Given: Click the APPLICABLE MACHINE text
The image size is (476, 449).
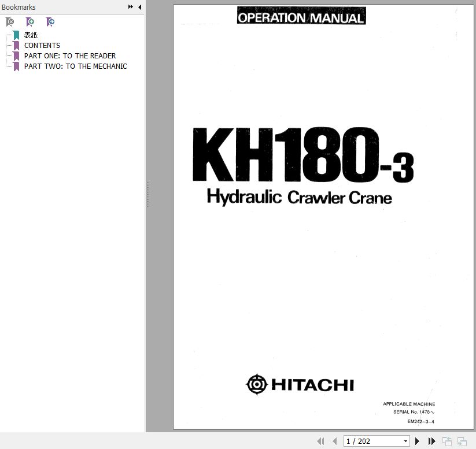Looking at the screenshot, I should click(409, 404).
